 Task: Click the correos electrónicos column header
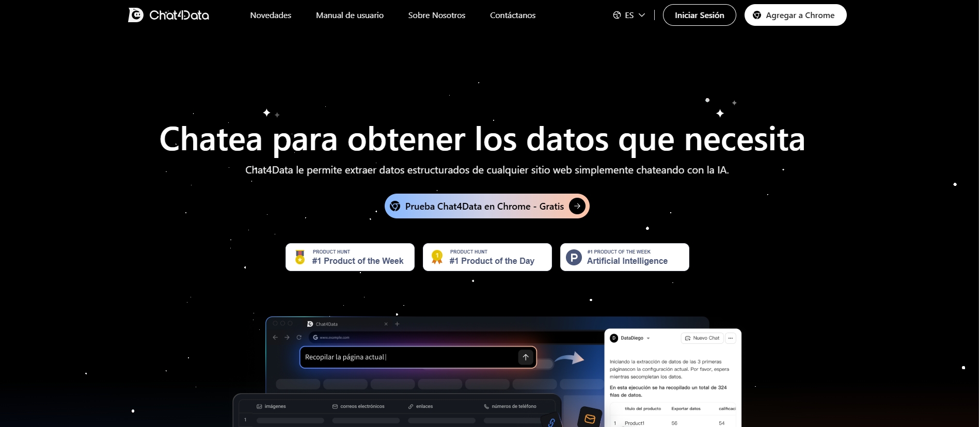(358, 406)
